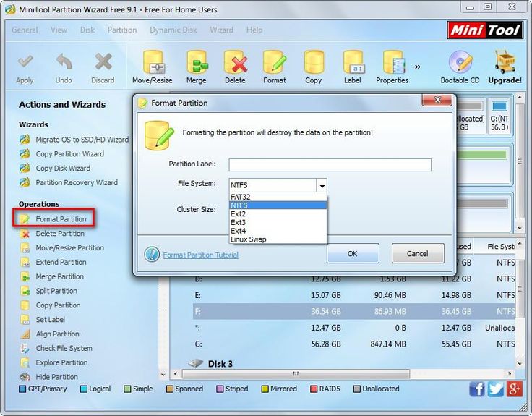This screenshot has height=416, width=532.
Task: Click the Undo arrow icon
Action: [x=64, y=61]
